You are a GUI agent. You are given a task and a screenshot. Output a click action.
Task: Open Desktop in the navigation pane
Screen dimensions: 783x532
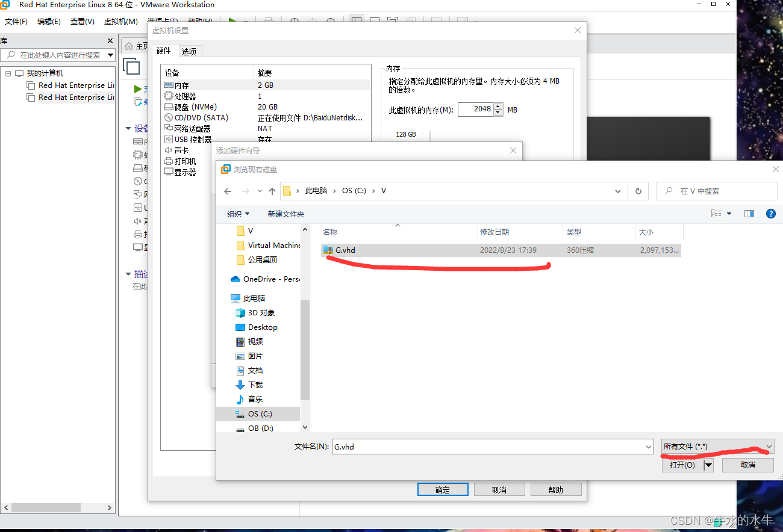[x=256, y=327]
